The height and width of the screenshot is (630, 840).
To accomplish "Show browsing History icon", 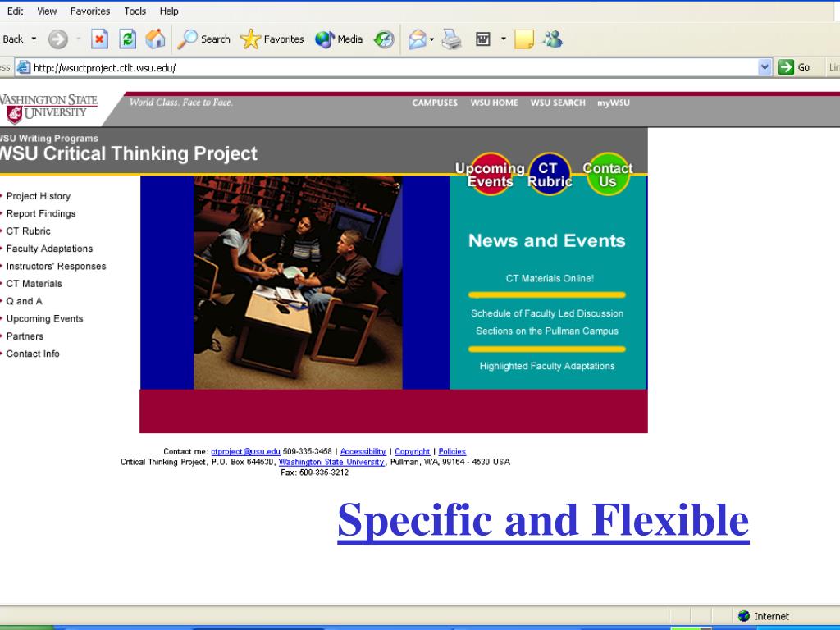I will pyautogui.click(x=384, y=39).
